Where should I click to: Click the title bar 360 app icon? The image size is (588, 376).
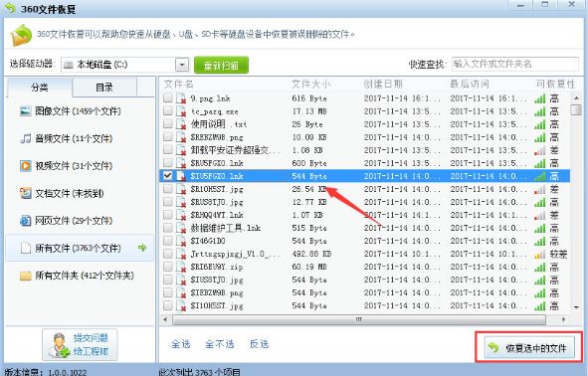click(x=11, y=8)
